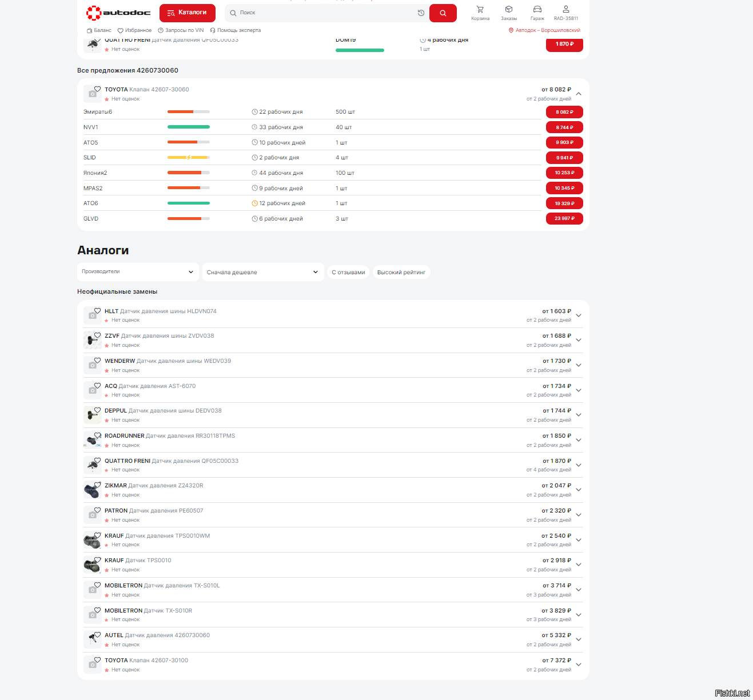Click the 8 082 ₽ price button
Image resolution: width=753 pixels, height=700 pixels.
564,112
